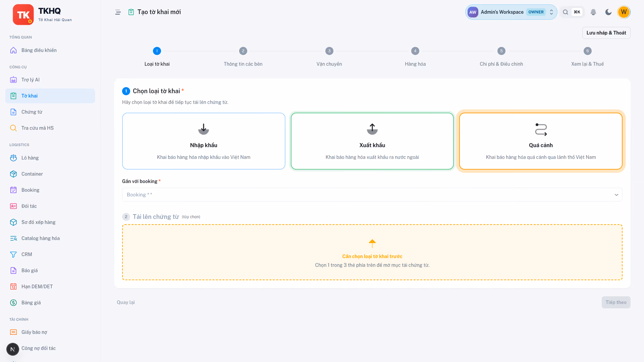Viewport: 644px width, 362px height.
Task: Click the Hạn DEM/DET calendar icon
Action: tap(13, 287)
